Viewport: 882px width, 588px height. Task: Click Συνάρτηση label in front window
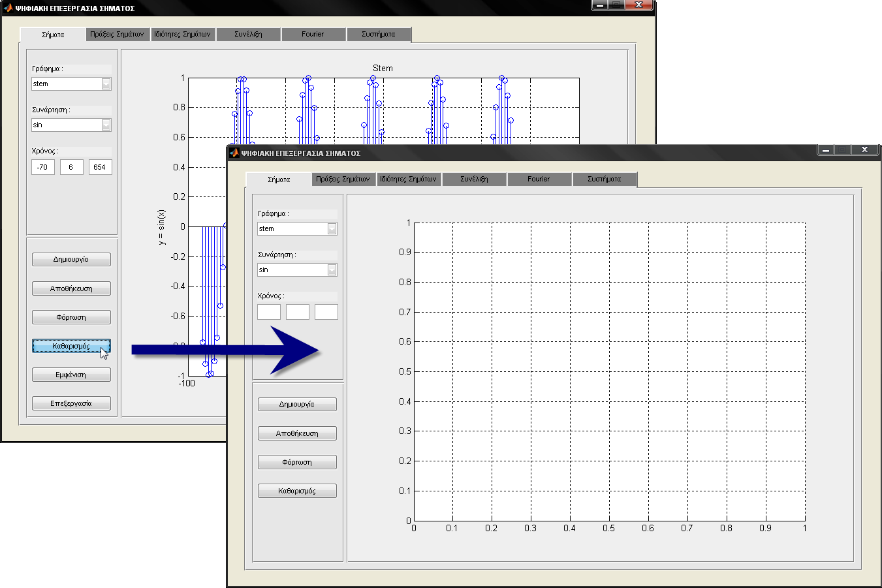coord(277,255)
